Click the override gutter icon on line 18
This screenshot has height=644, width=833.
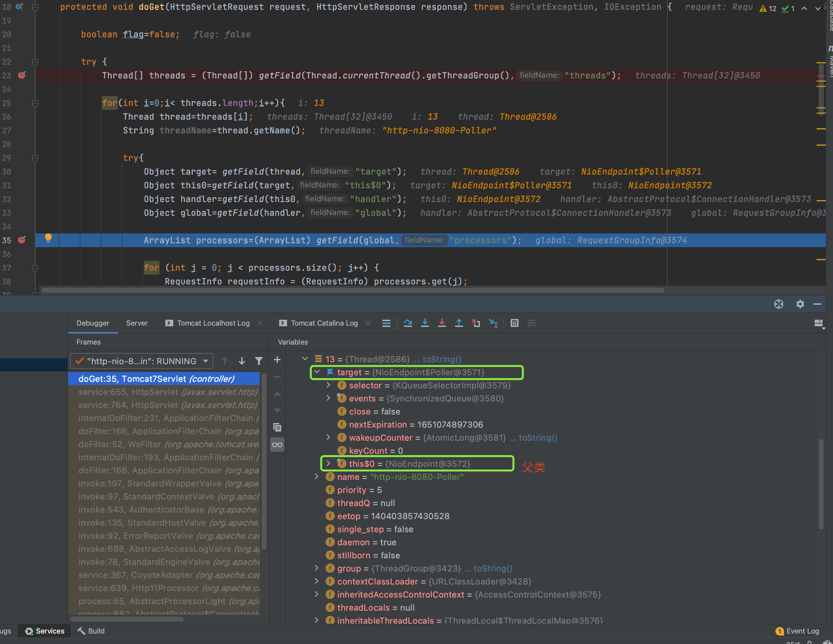pos(20,7)
